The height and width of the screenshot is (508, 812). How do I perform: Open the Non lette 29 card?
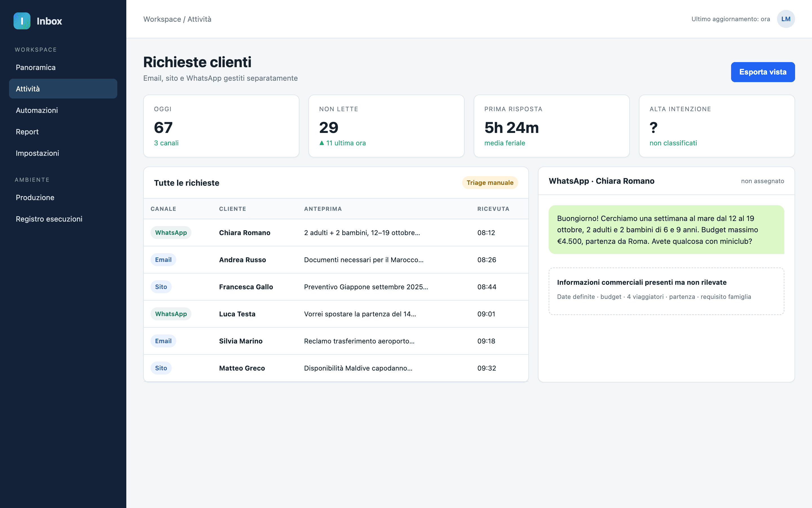tap(386, 126)
